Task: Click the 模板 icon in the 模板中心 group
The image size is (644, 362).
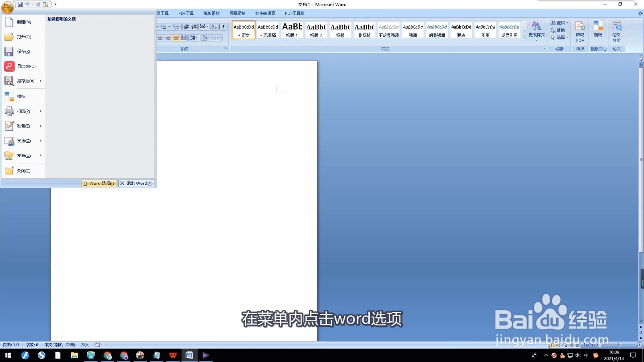Action: point(598,32)
